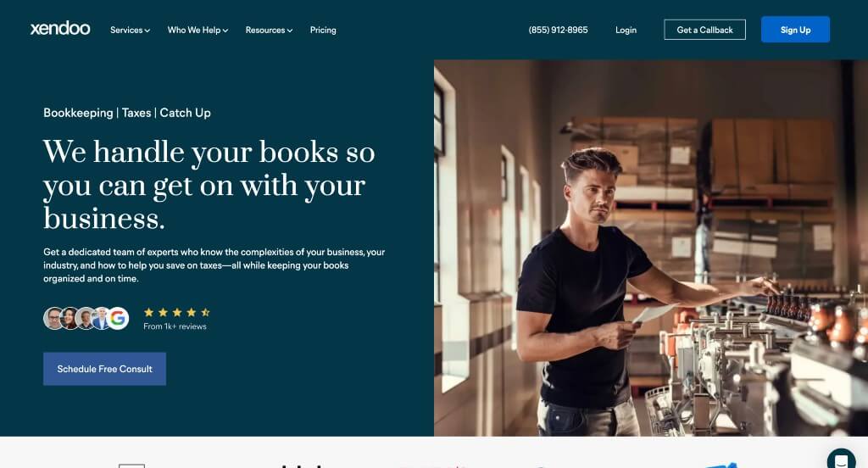Viewport: 868px width, 468px height.
Task: Click the third reviewer avatar
Action: tap(86, 319)
